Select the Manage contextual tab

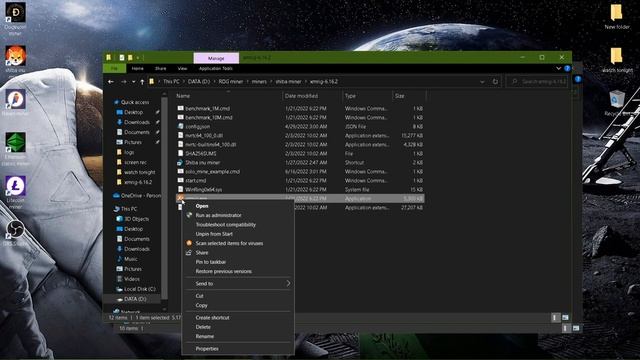point(216,58)
